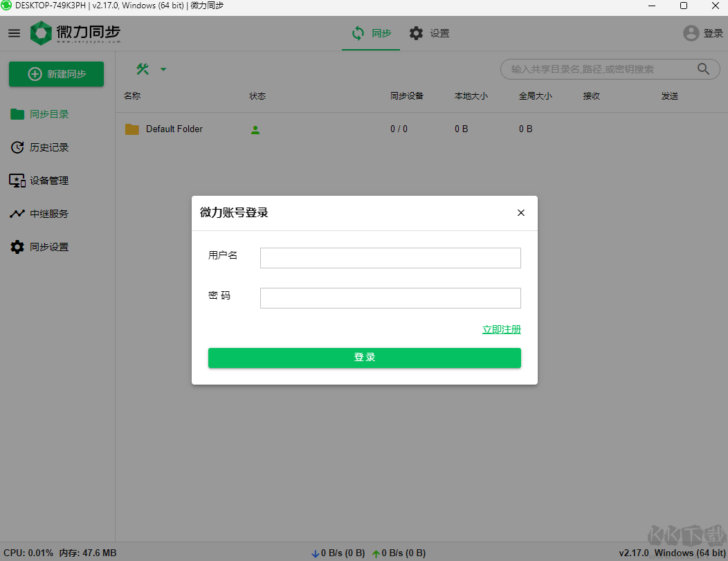Open 同步设置 gear icon in sidebar
The image size is (728, 561).
coord(17,247)
